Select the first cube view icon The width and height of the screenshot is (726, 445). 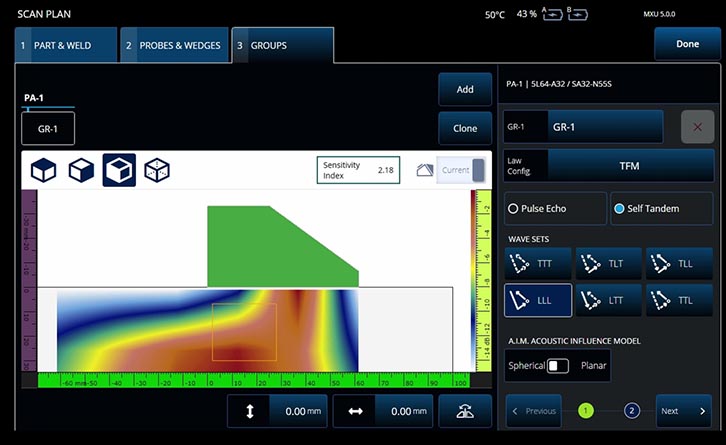(x=43, y=170)
